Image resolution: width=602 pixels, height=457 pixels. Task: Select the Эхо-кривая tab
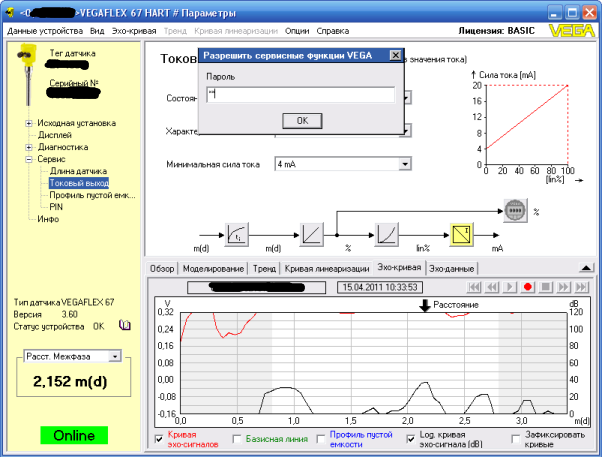[x=399, y=267]
